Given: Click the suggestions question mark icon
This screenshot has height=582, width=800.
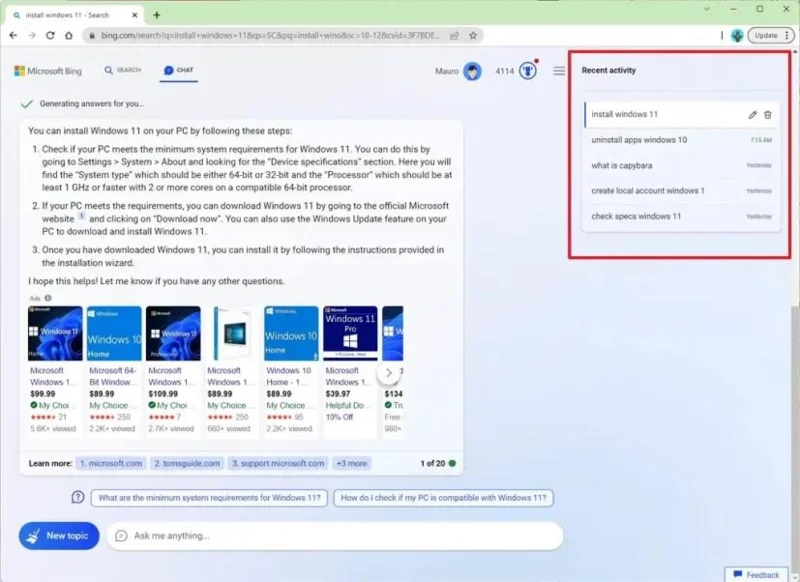Looking at the screenshot, I should [78, 497].
